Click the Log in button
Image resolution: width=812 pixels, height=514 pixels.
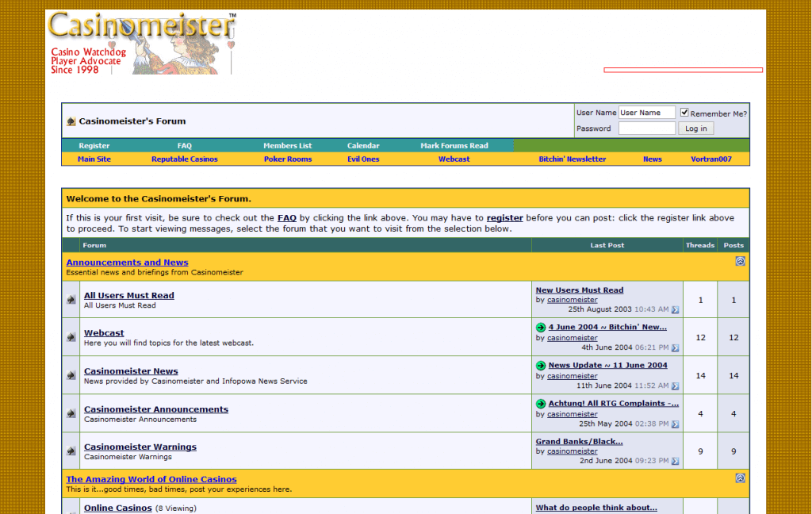696,128
